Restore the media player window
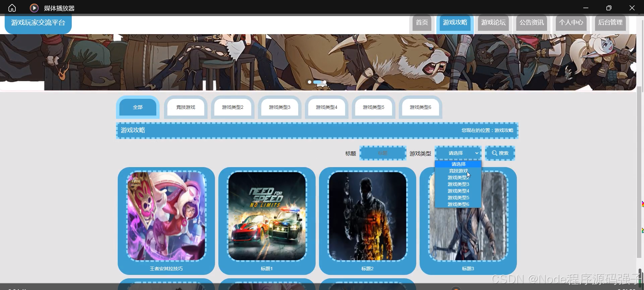Viewport: 644px width, 290px height. pos(609,8)
